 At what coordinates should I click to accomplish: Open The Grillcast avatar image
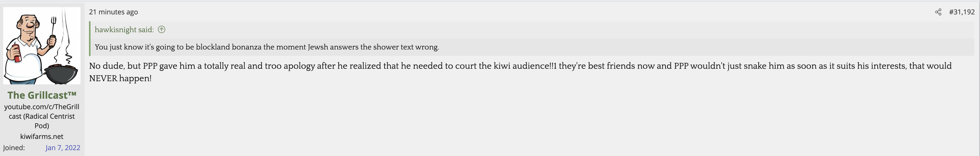click(42, 46)
